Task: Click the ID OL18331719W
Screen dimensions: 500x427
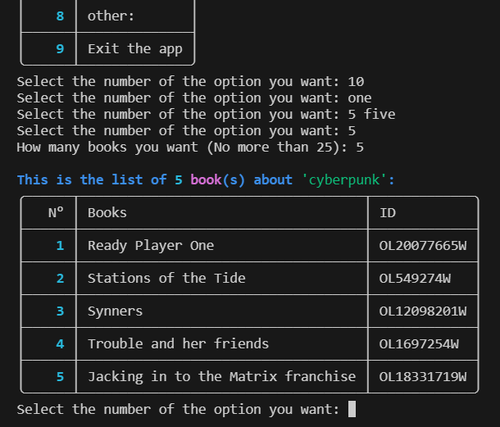Action: 423,377
